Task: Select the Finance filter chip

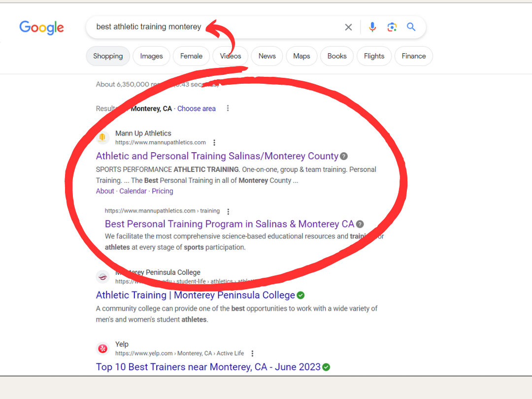Action: click(414, 56)
